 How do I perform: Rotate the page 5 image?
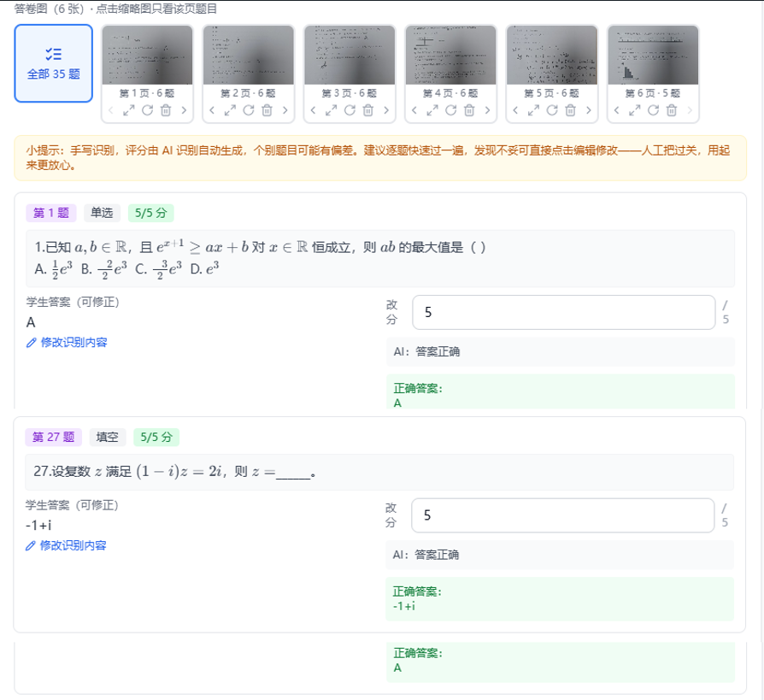click(552, 110)
